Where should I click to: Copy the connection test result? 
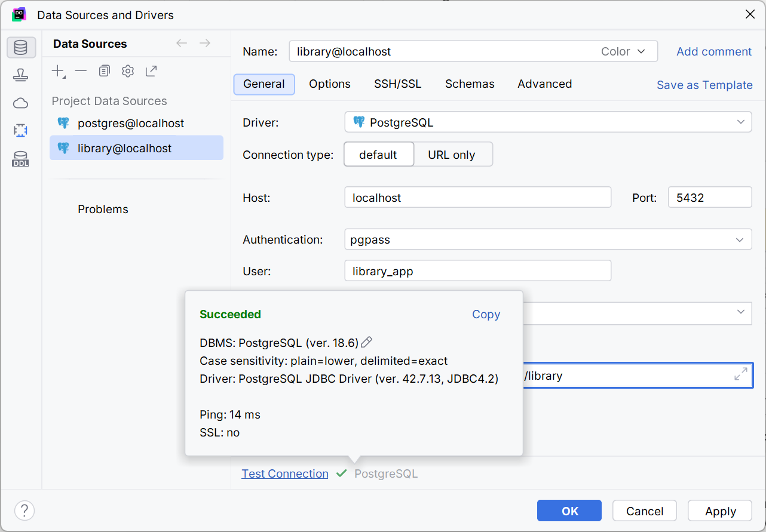(x=486, y=314)
